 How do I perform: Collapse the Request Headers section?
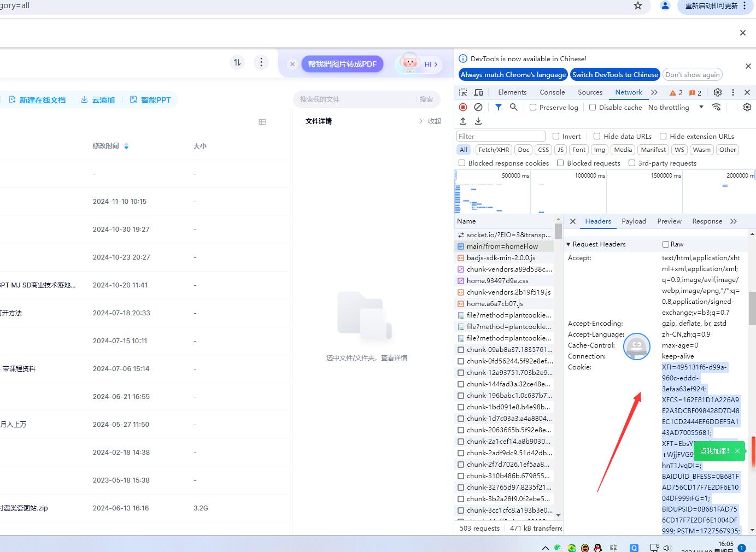pyautogui.click(x=569, y=244)
